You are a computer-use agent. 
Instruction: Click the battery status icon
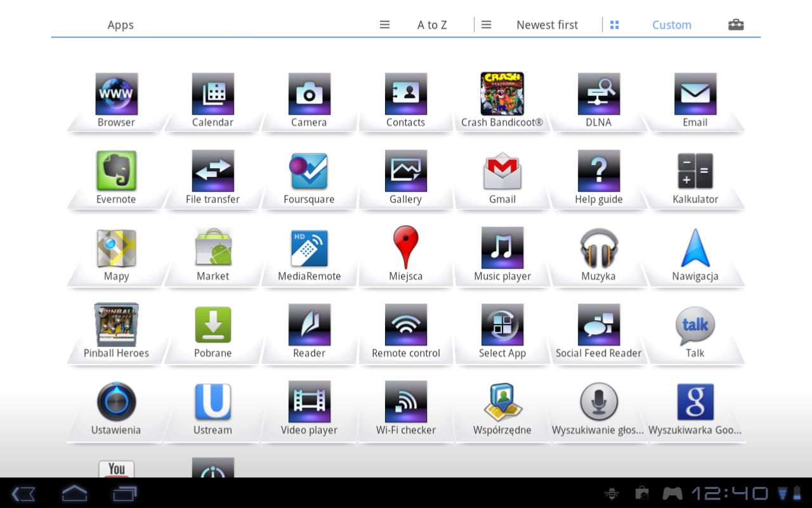797,493
